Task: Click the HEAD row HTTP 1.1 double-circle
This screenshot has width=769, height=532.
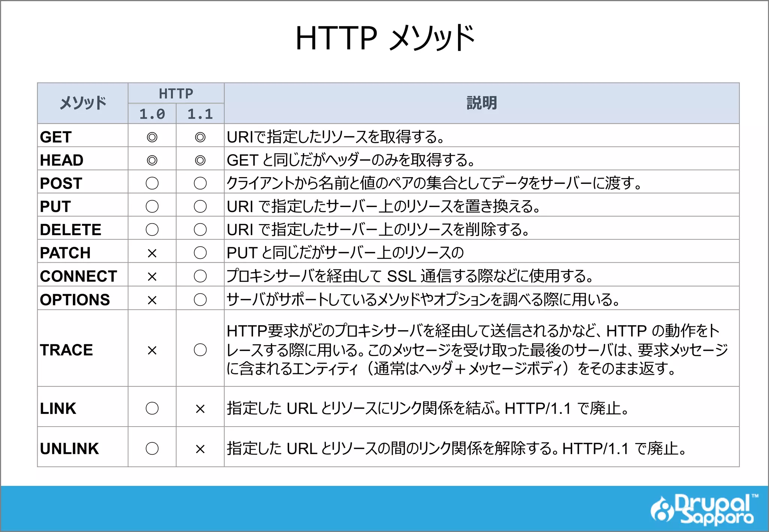Action: pyautogui.click(x=200, y=161)
